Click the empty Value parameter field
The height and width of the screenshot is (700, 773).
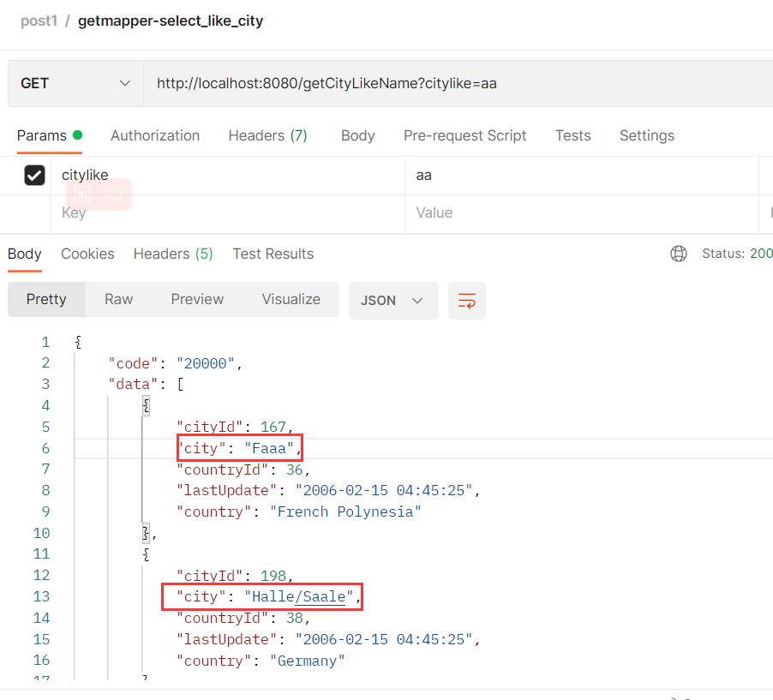coord(581,212)
